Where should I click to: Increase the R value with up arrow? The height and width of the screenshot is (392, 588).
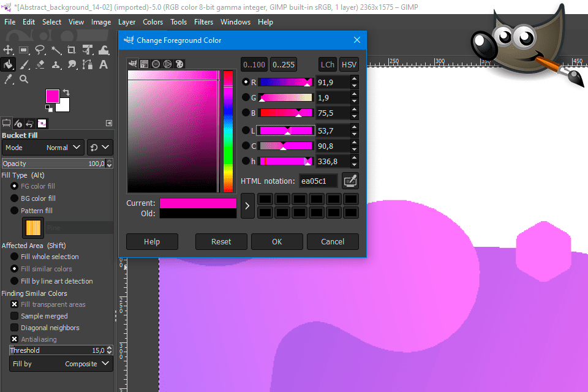click(x=355, y=78)
